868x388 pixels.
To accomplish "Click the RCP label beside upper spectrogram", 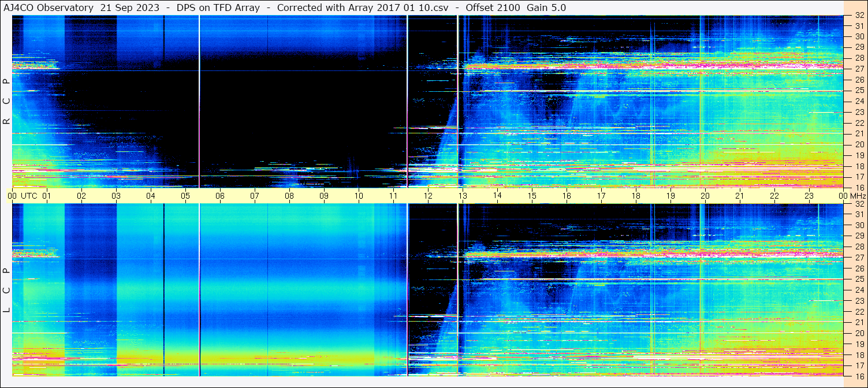I will click(6, 102).
